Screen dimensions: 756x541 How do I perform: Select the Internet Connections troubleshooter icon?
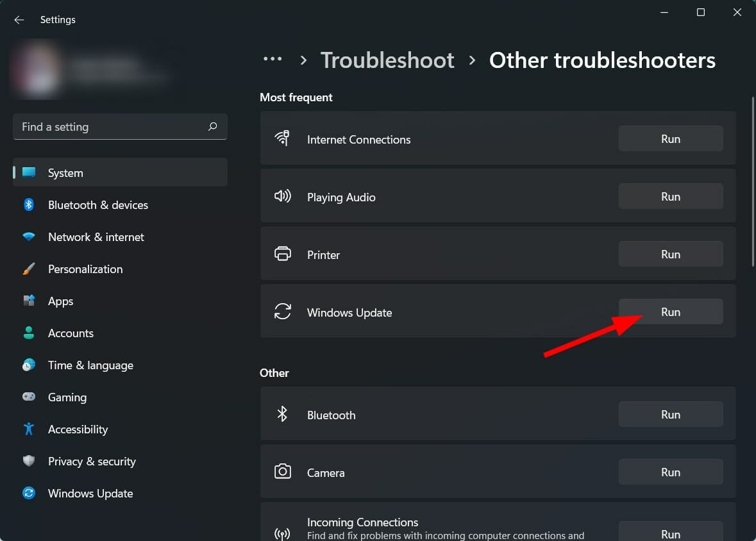[x=283, y=138]
